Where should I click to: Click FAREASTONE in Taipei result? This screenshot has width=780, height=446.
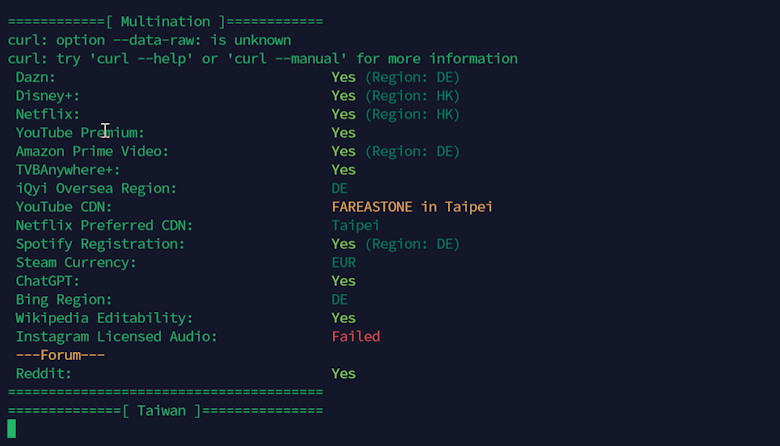(412, 207)
